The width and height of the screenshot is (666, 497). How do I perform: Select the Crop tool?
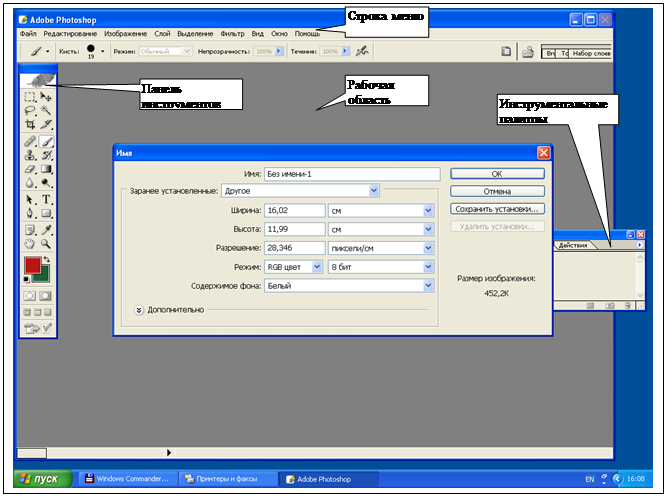coord(30,124)
